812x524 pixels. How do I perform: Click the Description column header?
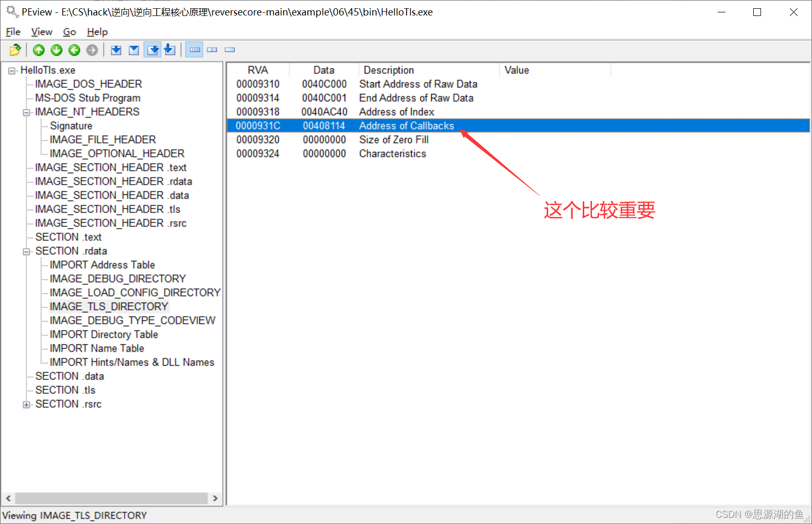tap(429, 70)
